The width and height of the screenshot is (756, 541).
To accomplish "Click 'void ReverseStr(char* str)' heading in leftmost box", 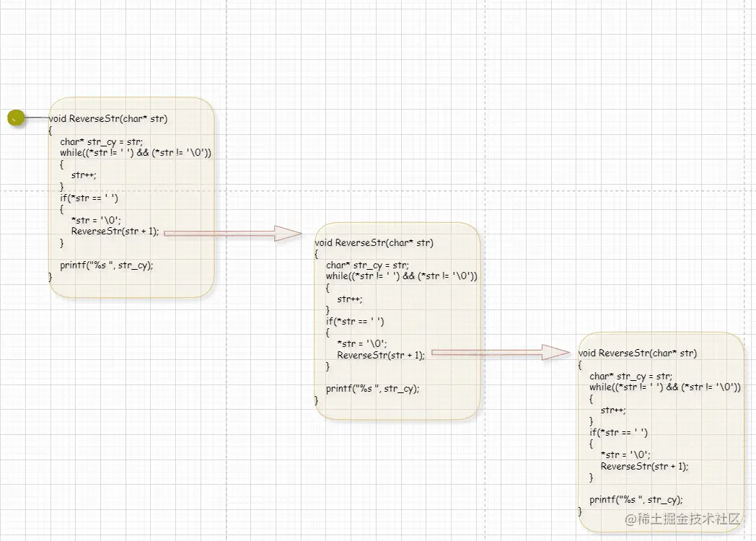I will click(108, 118).
